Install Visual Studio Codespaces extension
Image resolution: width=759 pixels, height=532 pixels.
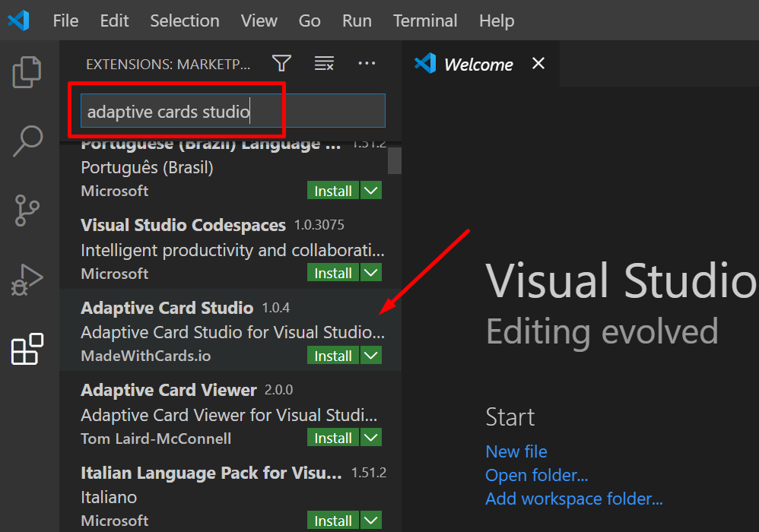tap(333, 273)
